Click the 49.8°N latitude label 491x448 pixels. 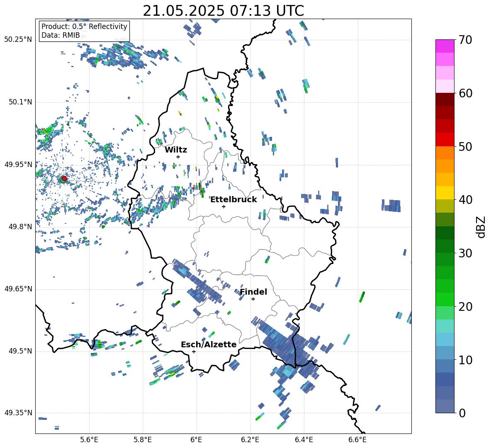pyautogui.click(x=20, y=227)
